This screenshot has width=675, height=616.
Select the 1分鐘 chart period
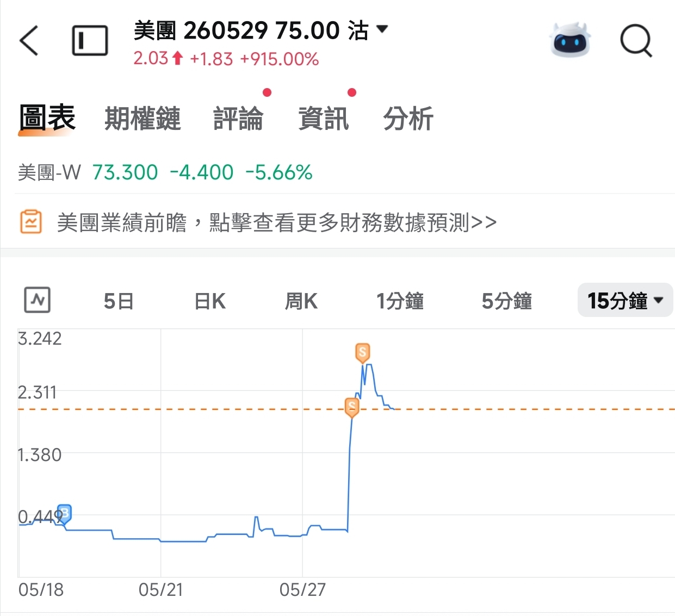pos(400,301)
